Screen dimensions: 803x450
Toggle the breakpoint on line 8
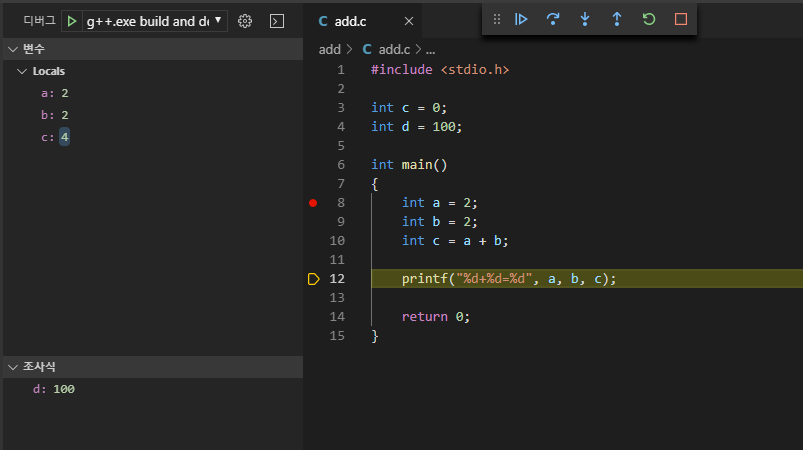[x=313, y=203]
